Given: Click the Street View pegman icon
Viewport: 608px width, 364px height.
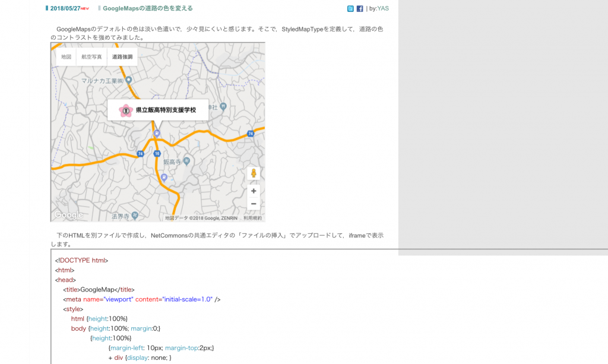Looking at the screenshot, I should pos(254,173).
